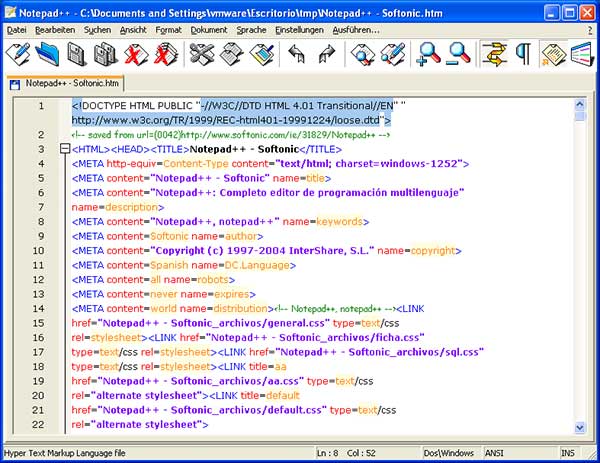Minimize the Notepad++ window
Screen dimensions: 600x463
[551, 13]
